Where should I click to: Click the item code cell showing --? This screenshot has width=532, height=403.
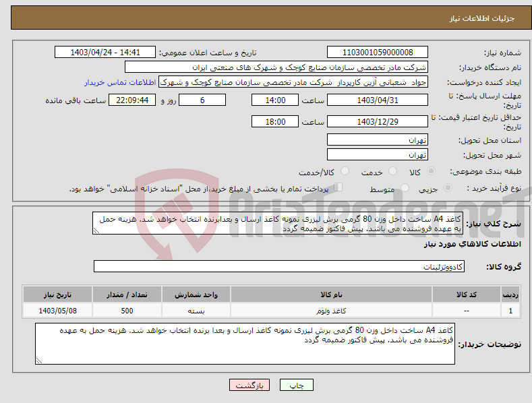pyautogui.click(x=467, y=311)
